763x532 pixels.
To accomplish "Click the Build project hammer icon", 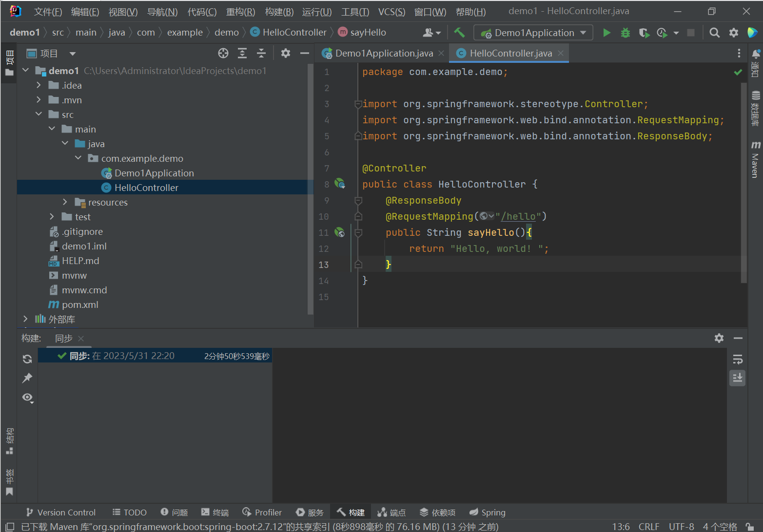I will pyautogui.click(x=459, y=33).
